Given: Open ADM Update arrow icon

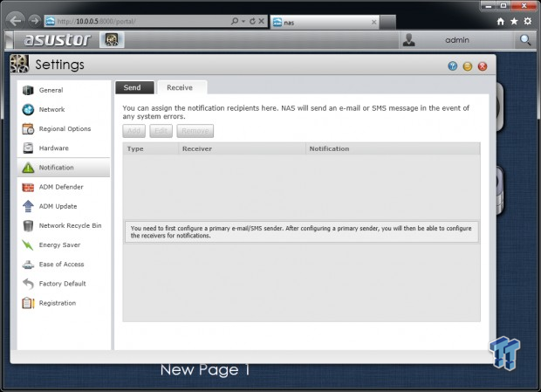Looking at the screenshot, I should click(x=28, y=206).
